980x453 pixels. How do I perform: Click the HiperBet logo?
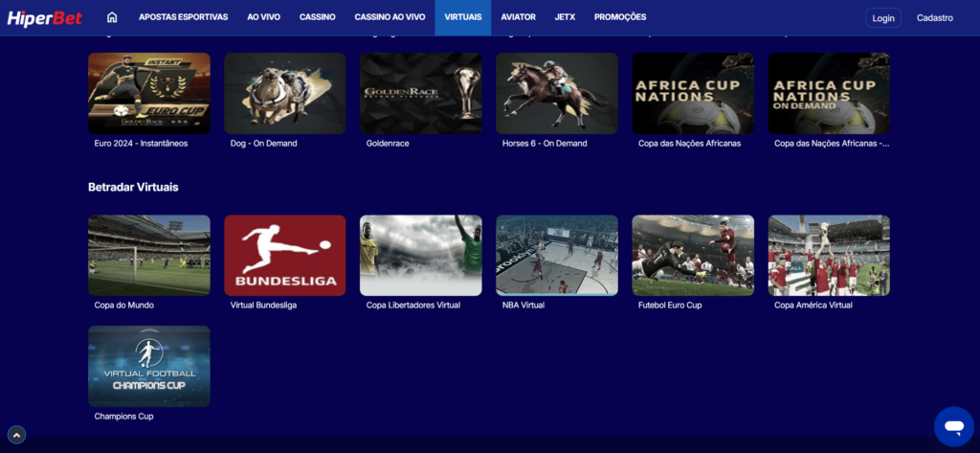tap(45, 17)
